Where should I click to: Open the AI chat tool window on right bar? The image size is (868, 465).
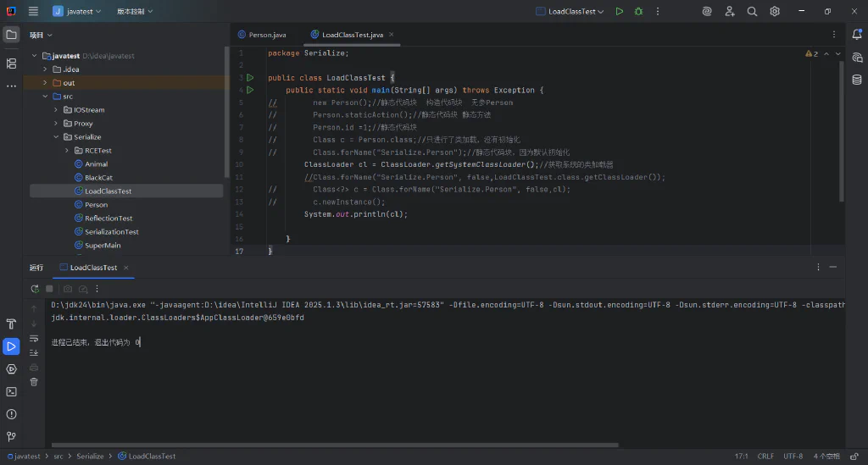point(857,58)
